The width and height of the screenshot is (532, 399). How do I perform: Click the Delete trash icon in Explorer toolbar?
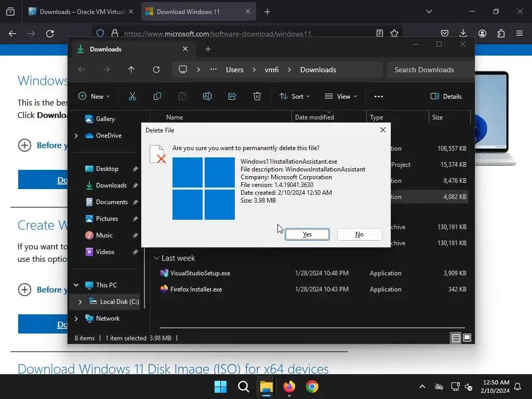[x=257, y=96]
